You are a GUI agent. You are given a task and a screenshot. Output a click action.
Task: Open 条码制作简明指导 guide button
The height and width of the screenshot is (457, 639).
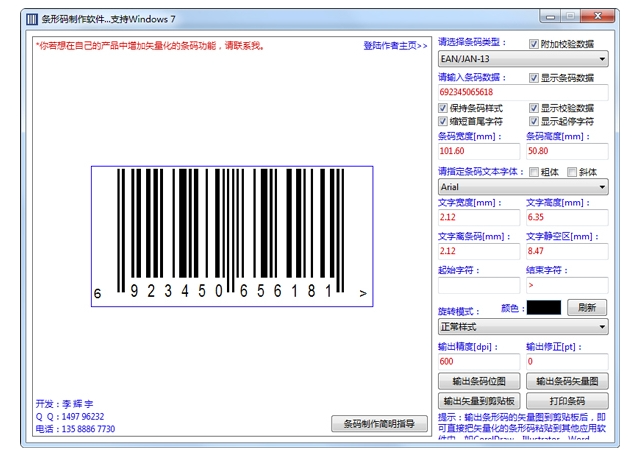click(x=379, y=424)
